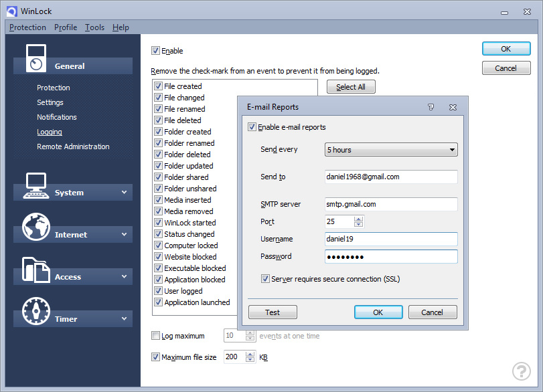Uncheck Computer locked event
Viewport: 543px width, 392px height.
point(158,246)
